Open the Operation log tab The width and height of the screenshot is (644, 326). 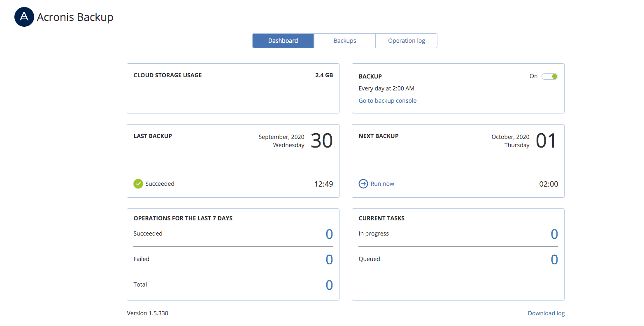(407, 41)
